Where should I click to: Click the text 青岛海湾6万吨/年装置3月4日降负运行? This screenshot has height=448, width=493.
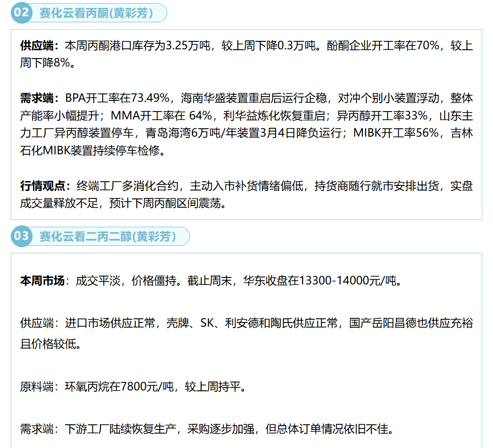pos(243,133)
